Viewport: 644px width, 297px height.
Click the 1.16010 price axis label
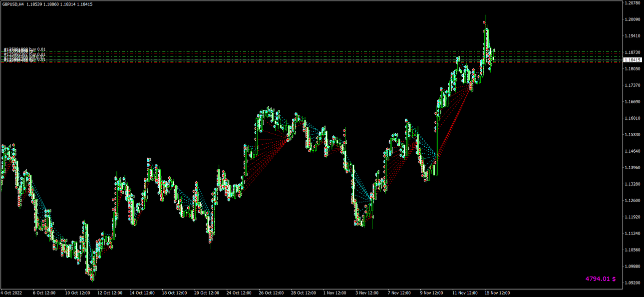(632, 118)
